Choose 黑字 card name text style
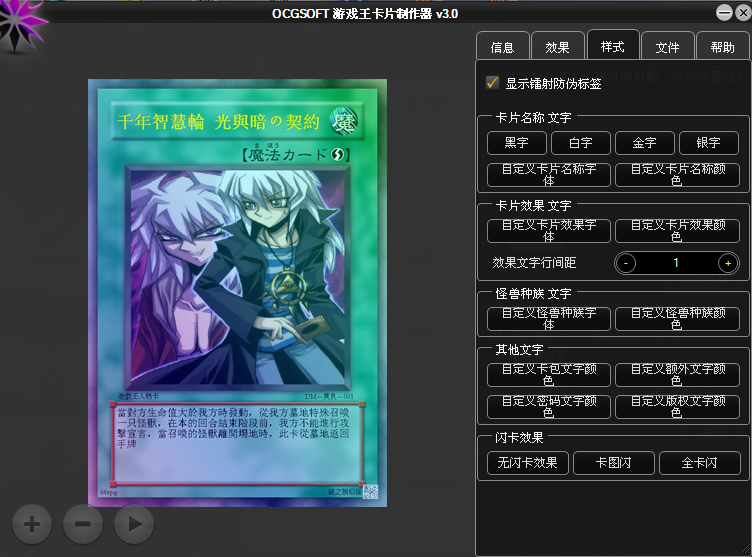 coord(517,143)
